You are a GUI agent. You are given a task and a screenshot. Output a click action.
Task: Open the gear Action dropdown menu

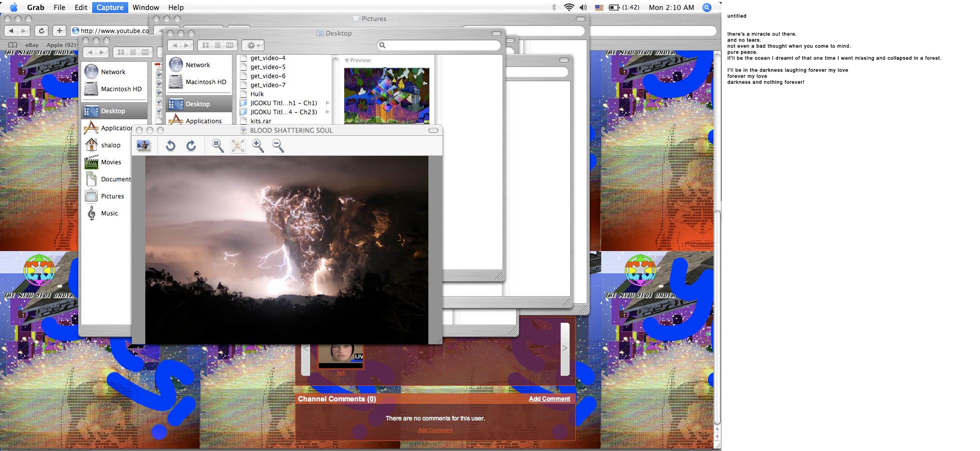click(253, 45)
